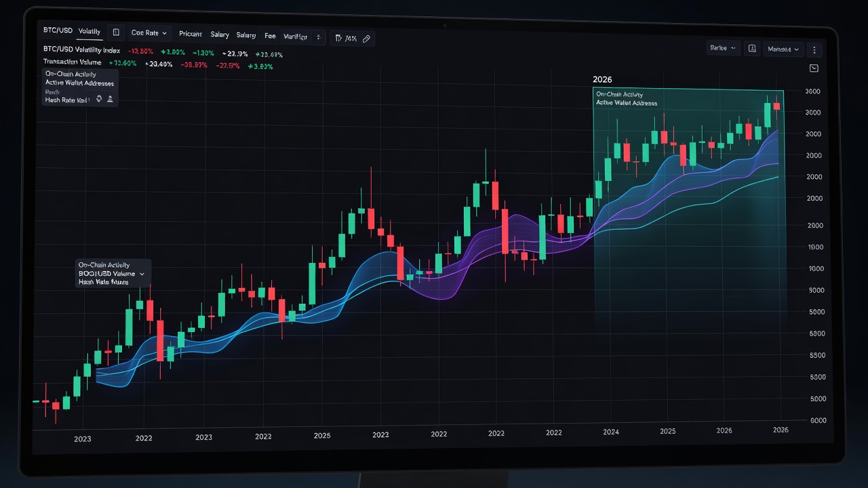Open the Coe Rate dropdown
Image resolution: width=868 pixels, height=488 pixels.
tap(149, 33)
